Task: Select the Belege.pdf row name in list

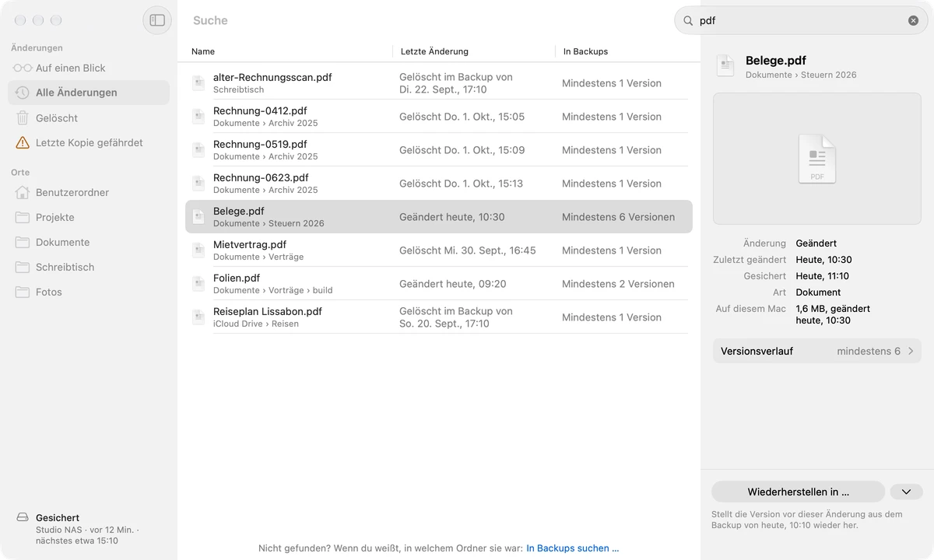Action: pyautogui.click(x=239, y=211)
